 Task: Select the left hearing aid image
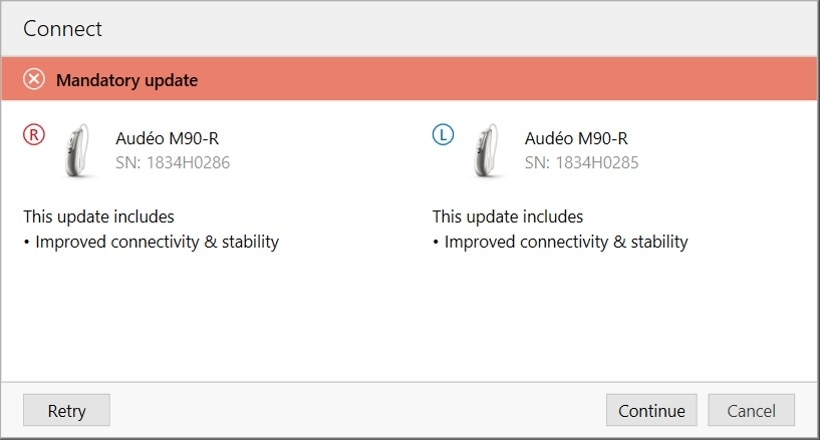489,151
